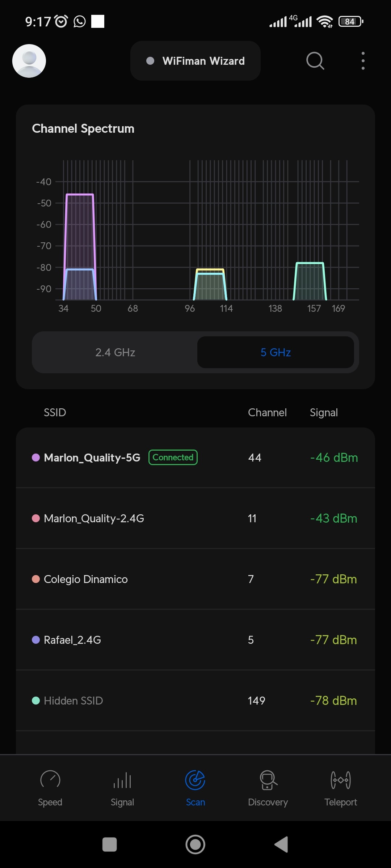Open the Rafael_2.4G network entry
This screenshot has height=868, width=391.
pyautogui.click(x=195, y=640)
